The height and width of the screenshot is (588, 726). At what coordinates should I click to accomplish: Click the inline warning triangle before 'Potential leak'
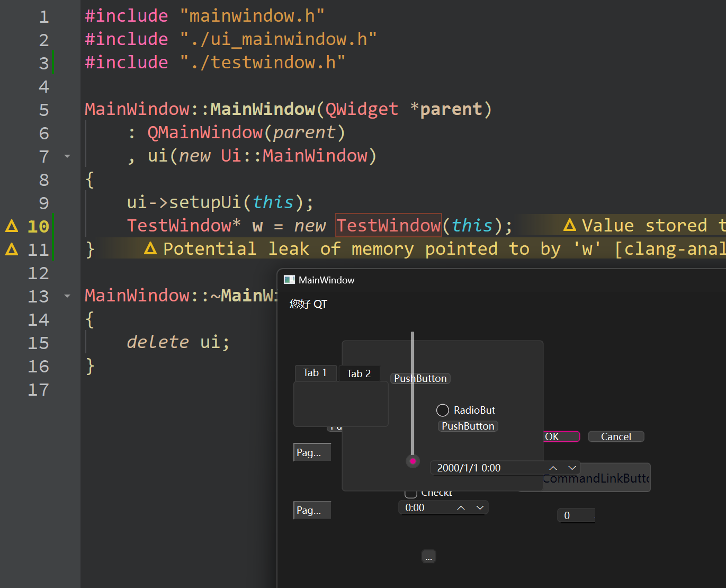(150, 248)
